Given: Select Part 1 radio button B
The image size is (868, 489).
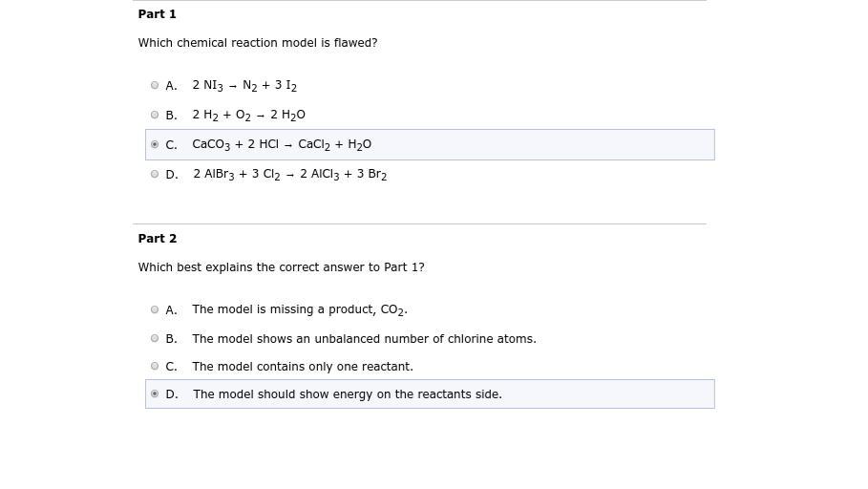Looking at the screenshot, I should 155,115.
